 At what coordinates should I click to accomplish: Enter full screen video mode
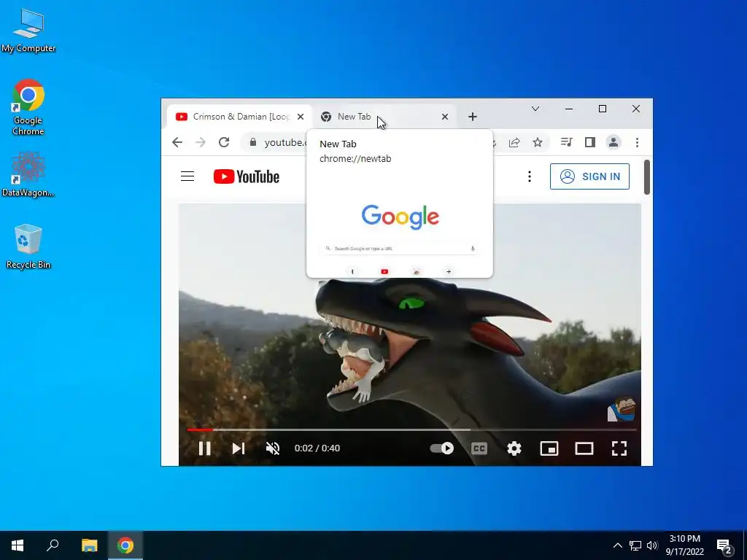tap(619, 448)
